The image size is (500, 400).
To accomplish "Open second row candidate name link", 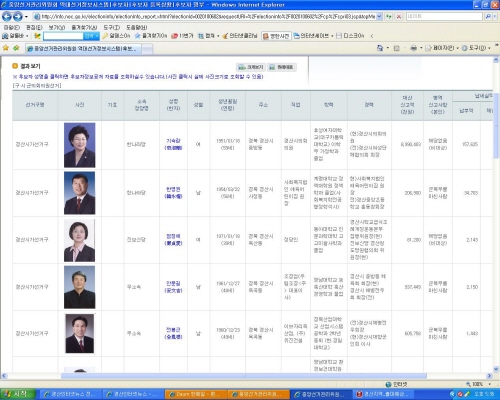I will (x=173, y=193).
